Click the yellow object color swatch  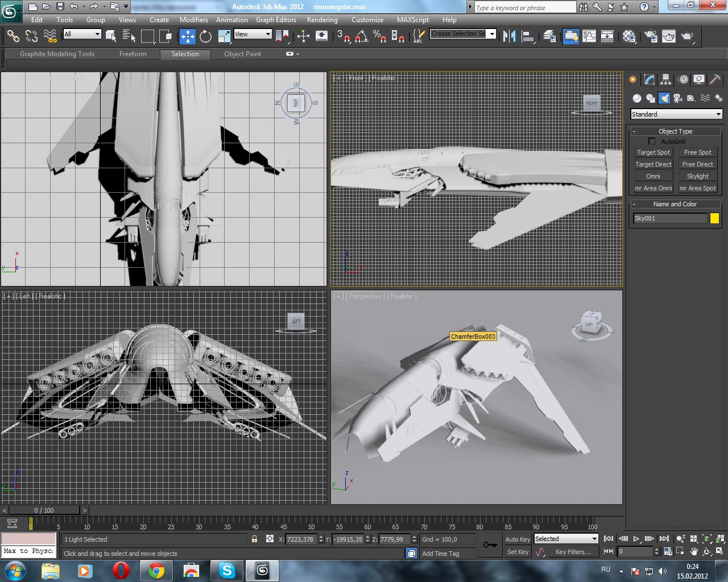pyautogui.click(x=714, y=218)
